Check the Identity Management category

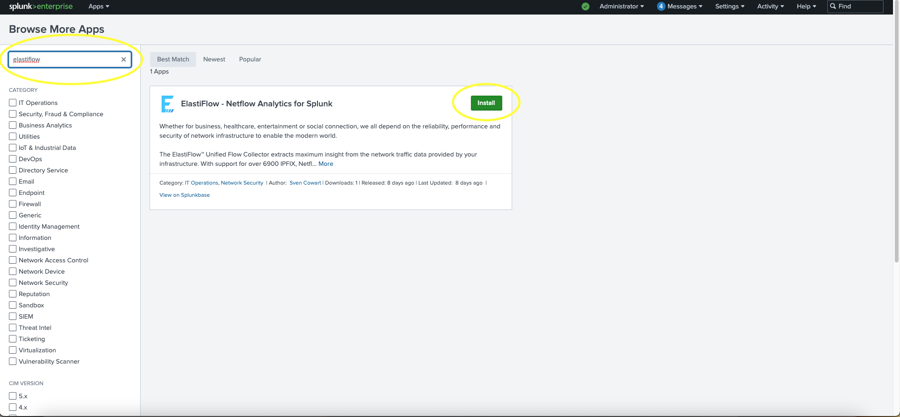[13, 227]
